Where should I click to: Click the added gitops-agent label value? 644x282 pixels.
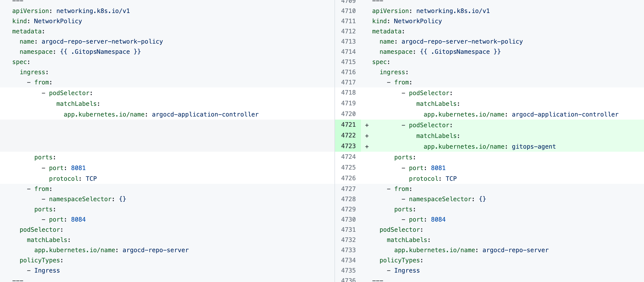pos(534,147)
